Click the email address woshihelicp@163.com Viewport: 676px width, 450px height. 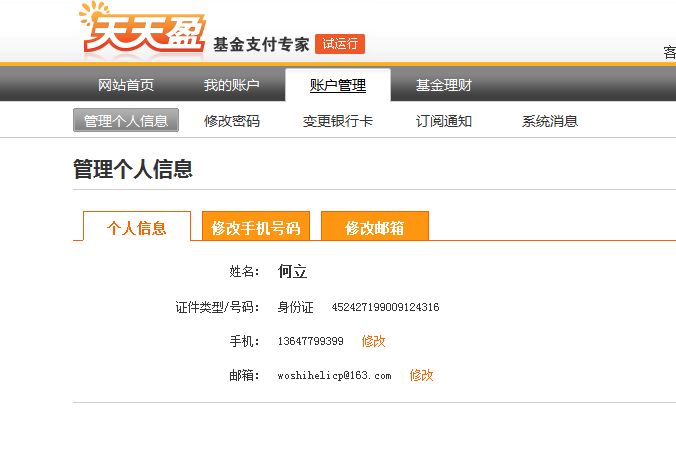point(334,375)
